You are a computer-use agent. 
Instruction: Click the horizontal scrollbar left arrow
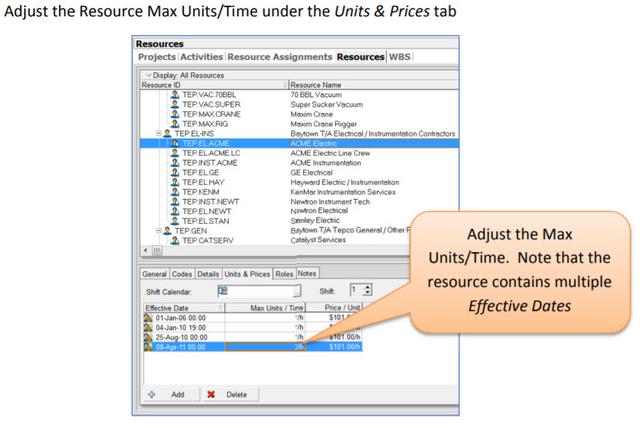(x=146, y=250)
